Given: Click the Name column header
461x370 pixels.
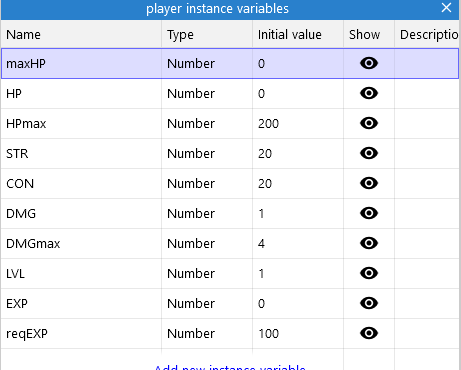Looking at the screenshot, I should 81,34.
